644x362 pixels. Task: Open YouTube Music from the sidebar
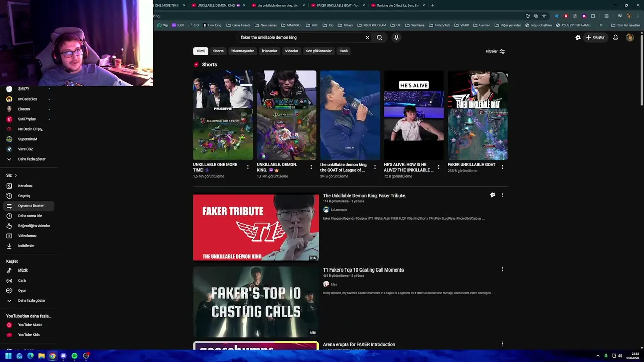click(x=29, y=325)
